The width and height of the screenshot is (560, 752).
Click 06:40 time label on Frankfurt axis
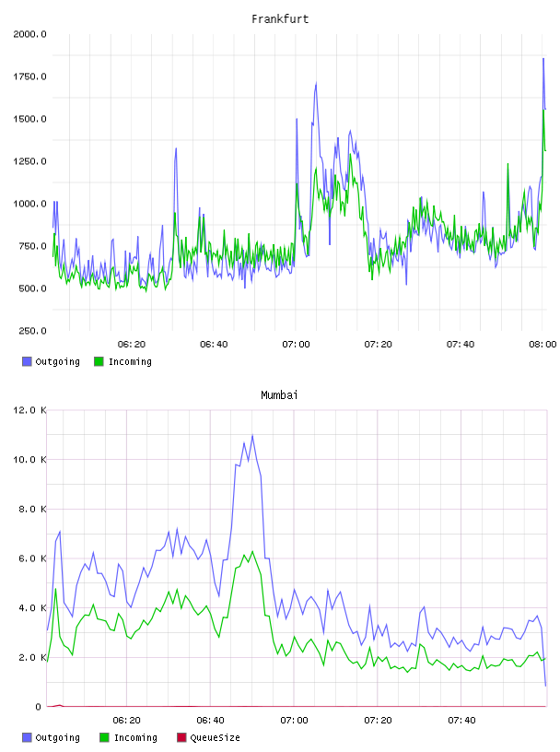click(x=214, y=345)
